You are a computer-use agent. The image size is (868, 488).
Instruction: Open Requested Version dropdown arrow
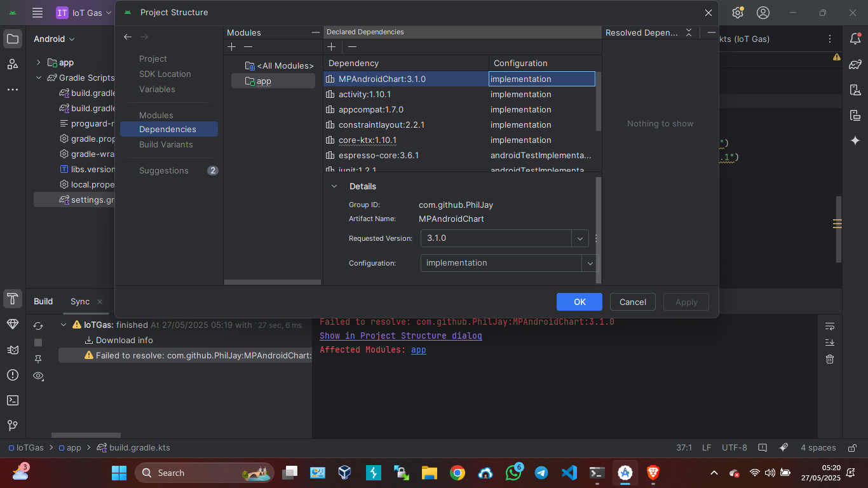click(580, 239)
